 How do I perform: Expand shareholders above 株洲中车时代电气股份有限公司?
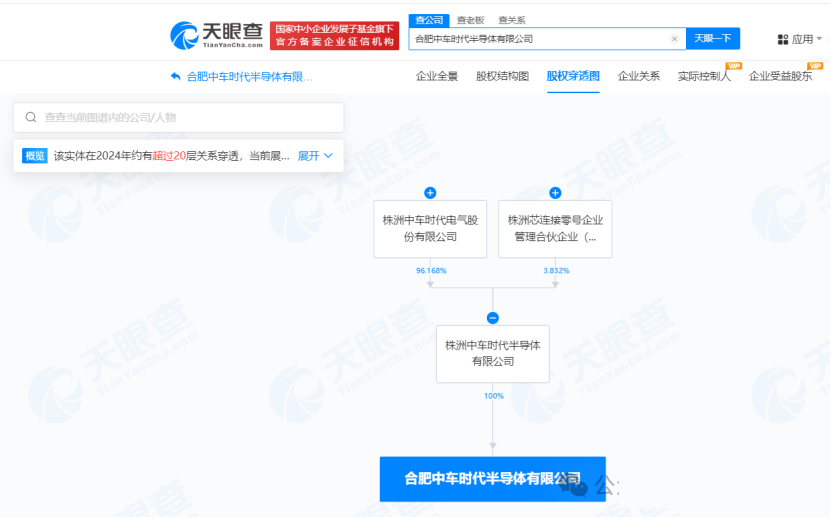(430, 193)
